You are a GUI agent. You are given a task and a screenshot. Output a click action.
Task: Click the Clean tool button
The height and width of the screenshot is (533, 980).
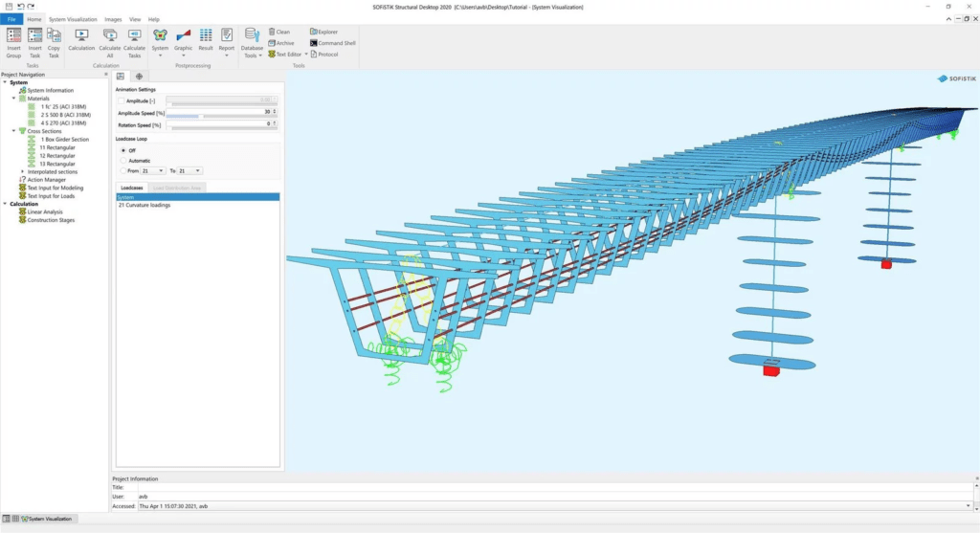tap(278, 32)
